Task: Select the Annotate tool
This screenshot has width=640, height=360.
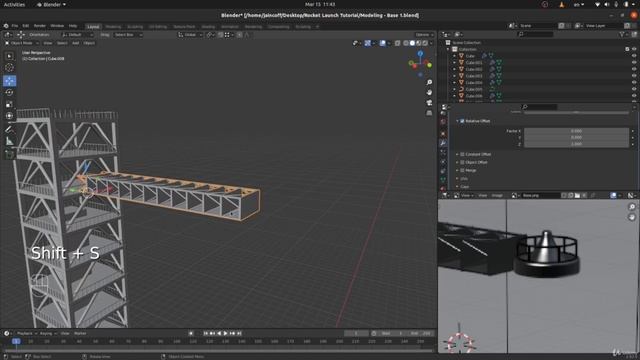Action: [9, 130]
